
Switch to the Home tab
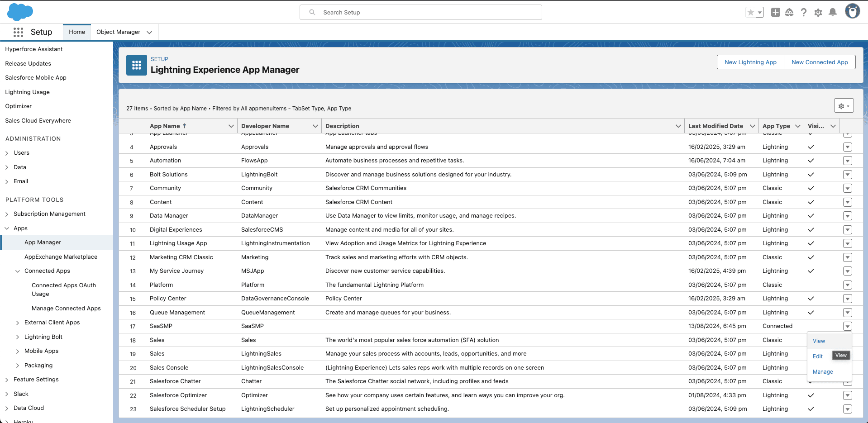tap(77, 32)
